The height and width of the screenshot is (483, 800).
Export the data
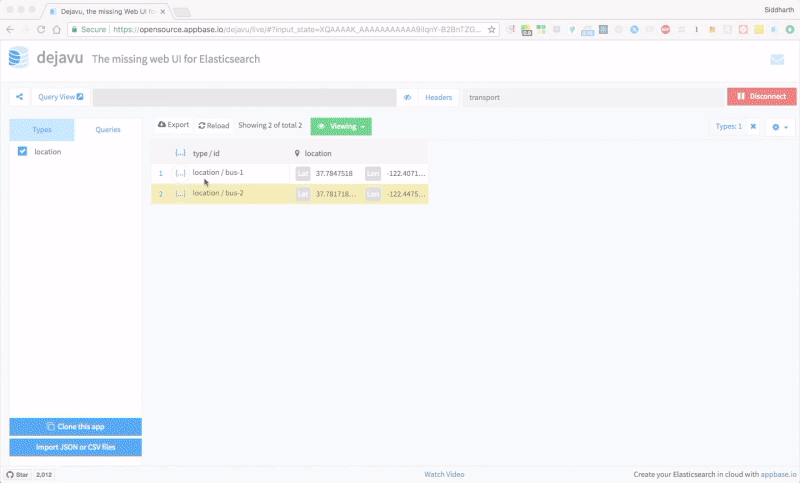[173, 125]
